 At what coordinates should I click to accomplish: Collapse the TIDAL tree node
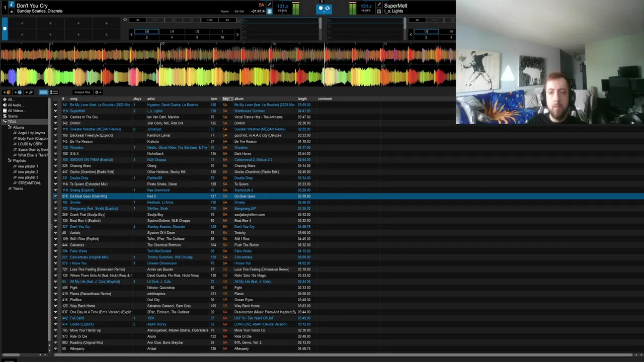click(x=5, y=122)
